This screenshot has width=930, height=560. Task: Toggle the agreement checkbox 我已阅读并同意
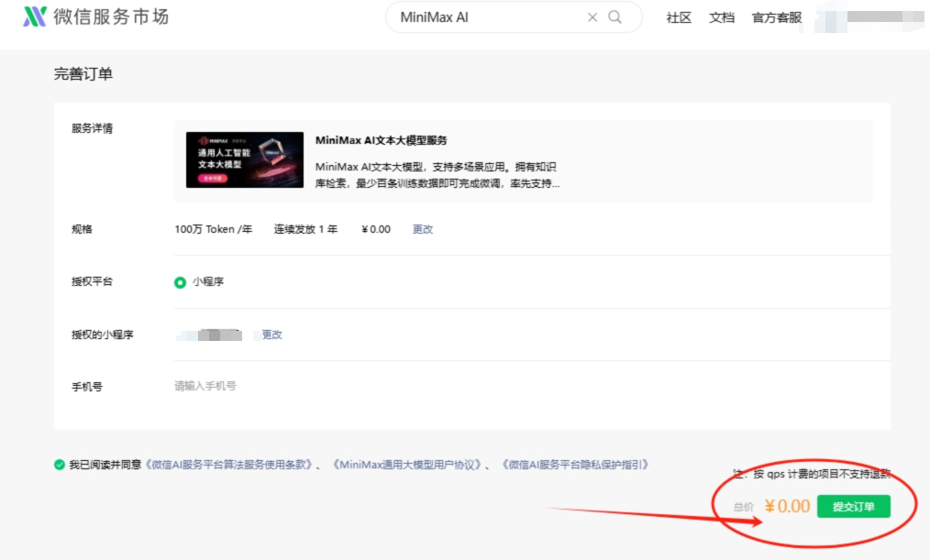tap(60, 465)
